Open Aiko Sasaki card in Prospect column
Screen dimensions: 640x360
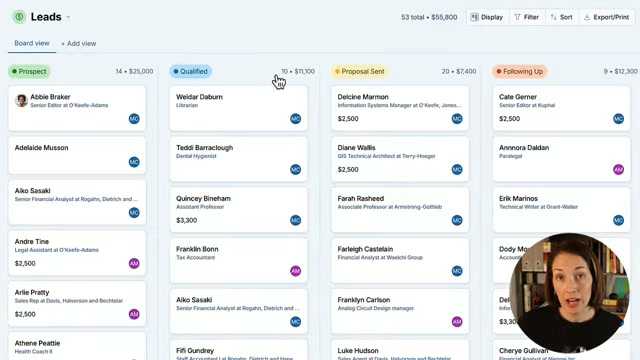click(x=77, y=202)
